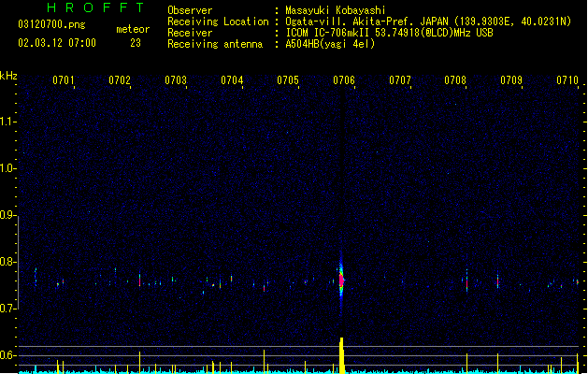Click the 0.8 kHz axis label
Screen dimensions: 588x374
click(7, 262)
